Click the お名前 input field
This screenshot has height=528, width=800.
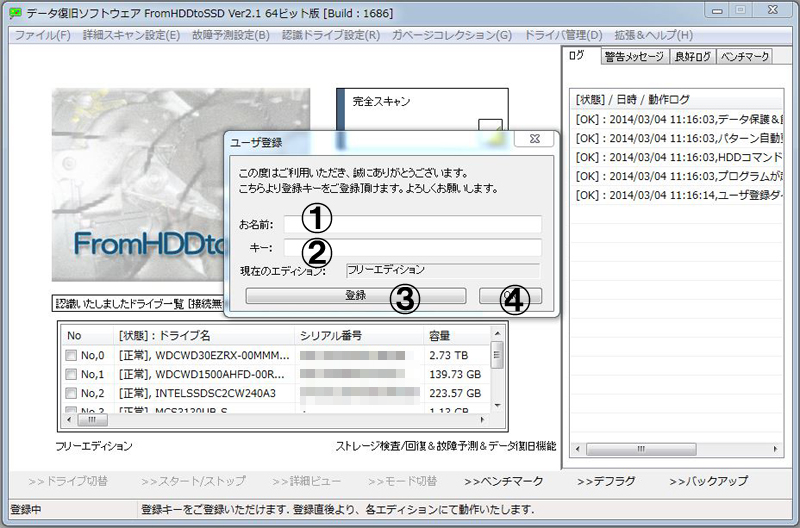click(x=413, y=224)
